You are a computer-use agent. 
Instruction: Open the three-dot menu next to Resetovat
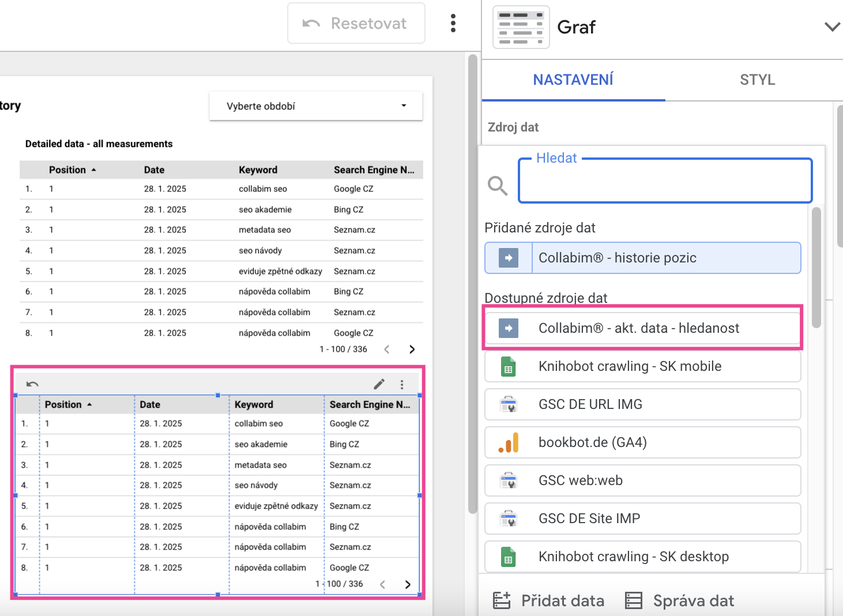[x=453, y=23]
